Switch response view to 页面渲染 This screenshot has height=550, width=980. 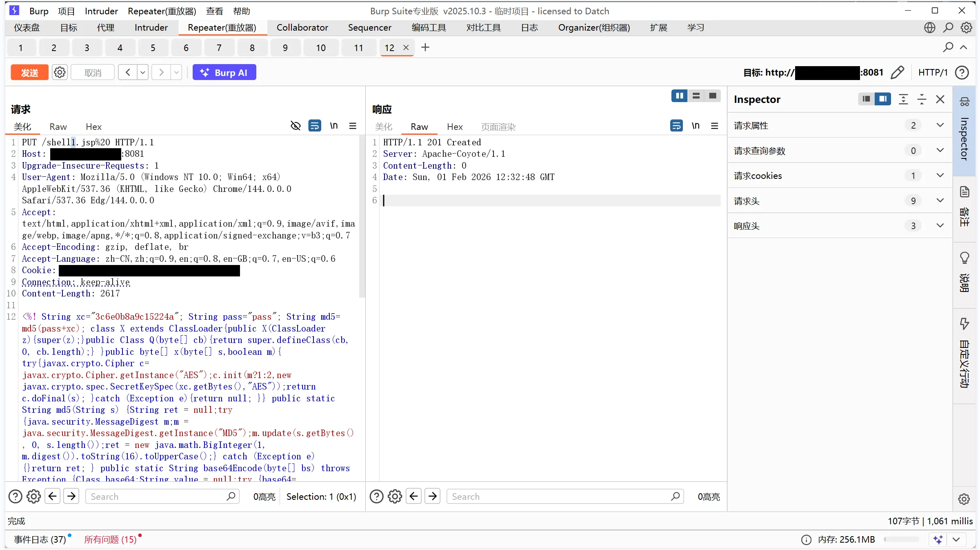point(498,127)
